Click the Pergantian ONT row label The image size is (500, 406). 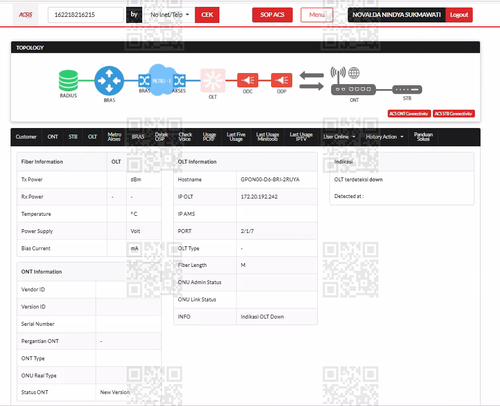(x=40, y=341)
